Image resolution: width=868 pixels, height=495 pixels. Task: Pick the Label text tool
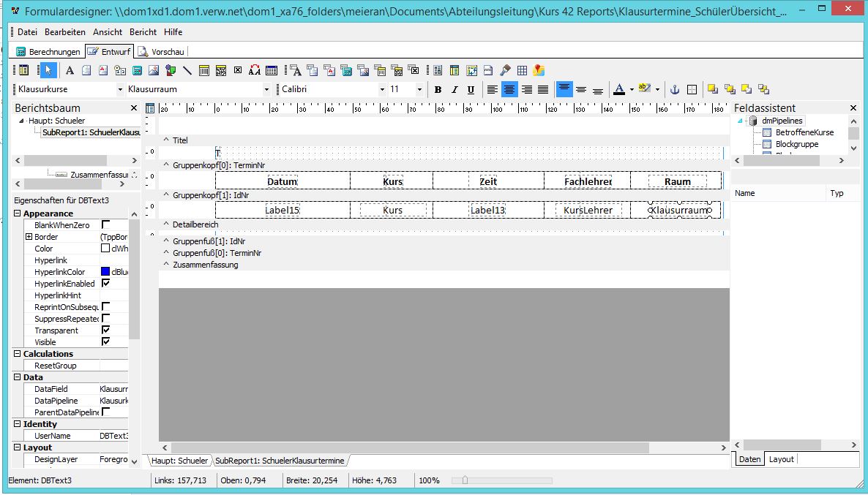(x=70, y=70)
